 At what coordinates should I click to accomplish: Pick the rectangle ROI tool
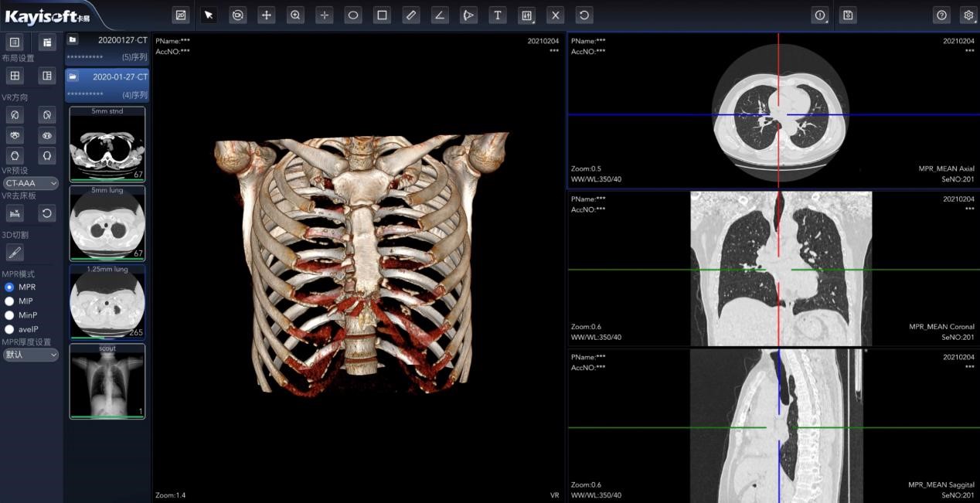coord(382,15)
